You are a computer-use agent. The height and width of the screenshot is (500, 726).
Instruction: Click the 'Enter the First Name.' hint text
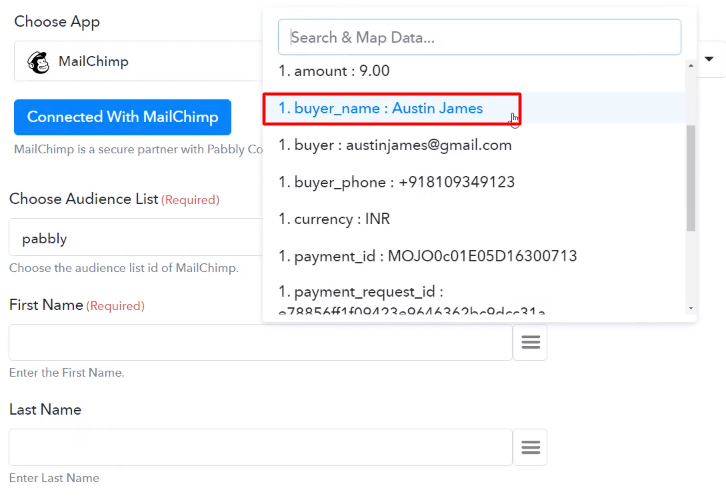tap(67, 373)
